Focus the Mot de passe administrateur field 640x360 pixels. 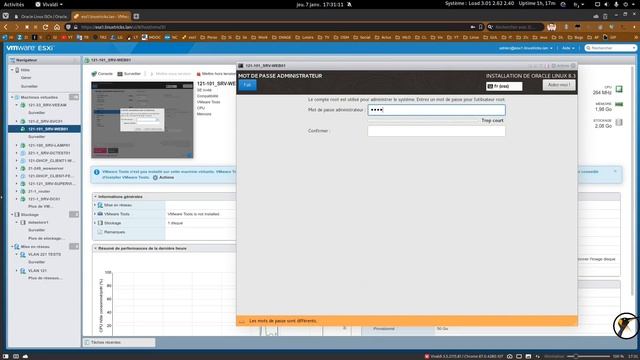pos(436,110)
